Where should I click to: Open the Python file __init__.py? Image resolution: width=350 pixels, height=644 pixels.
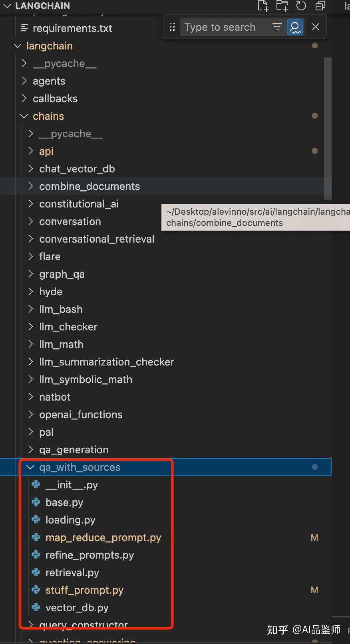pyautogui.click(x=72, y=485)
